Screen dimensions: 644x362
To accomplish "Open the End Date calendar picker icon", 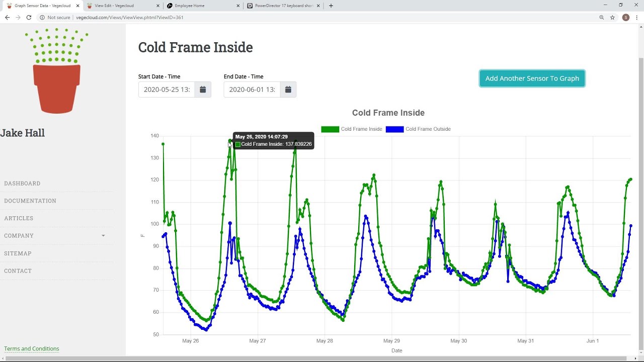I will point(288,89).
